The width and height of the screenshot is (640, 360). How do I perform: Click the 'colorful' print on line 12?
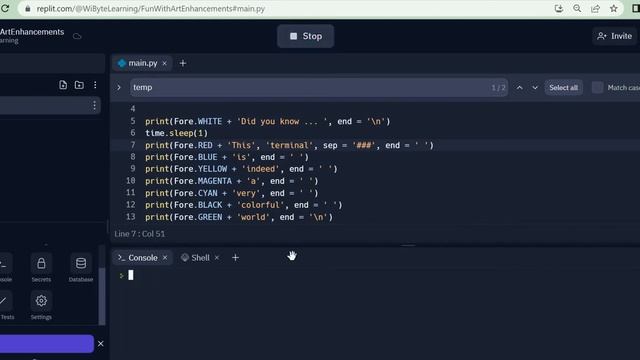[x=244, y=205]
